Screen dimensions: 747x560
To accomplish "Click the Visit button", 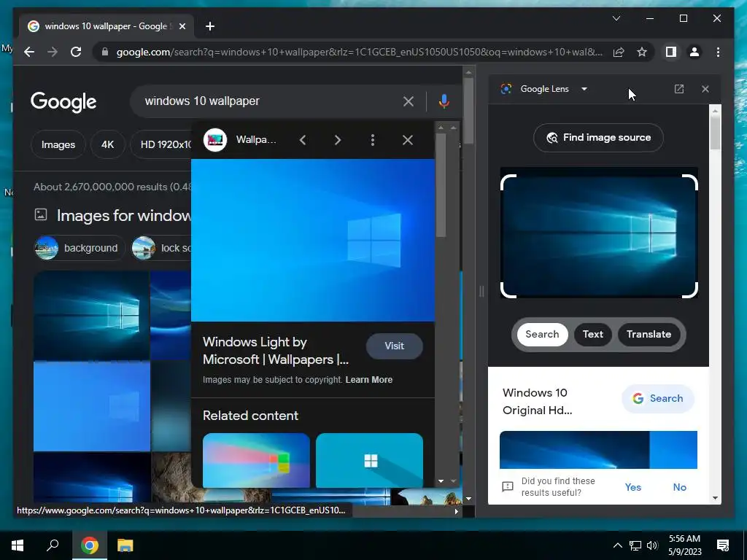I will [x=394, y=346].
